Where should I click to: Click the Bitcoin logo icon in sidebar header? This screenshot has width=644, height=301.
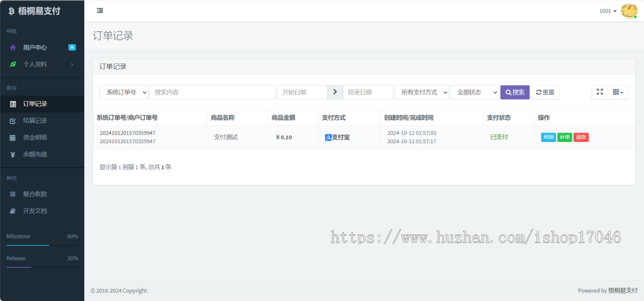11,11
